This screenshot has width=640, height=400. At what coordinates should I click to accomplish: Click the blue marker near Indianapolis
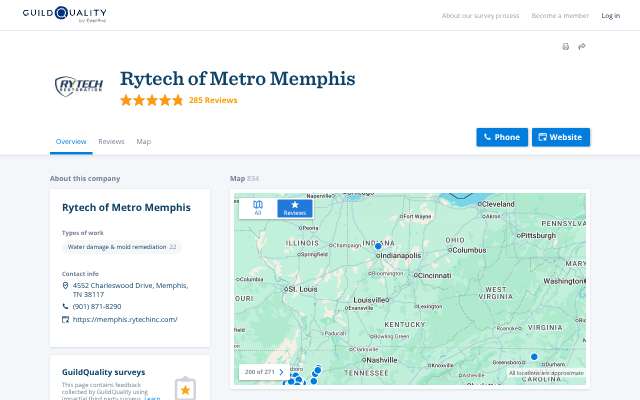click(x=378, y=246)
